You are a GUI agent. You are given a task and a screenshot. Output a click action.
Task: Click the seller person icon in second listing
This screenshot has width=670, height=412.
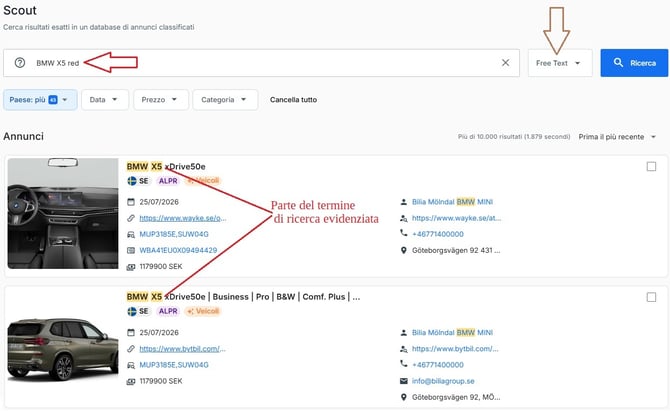point(403,333)
